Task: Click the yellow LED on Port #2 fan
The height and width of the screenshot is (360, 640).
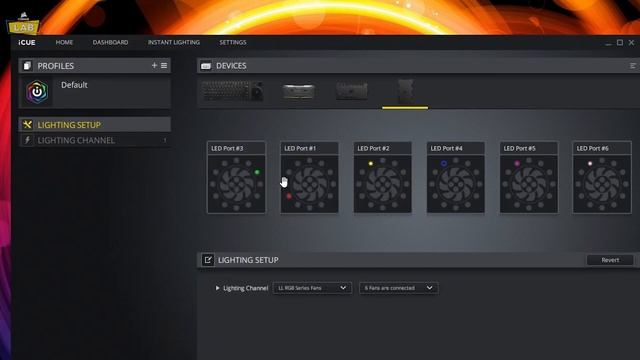Action: tap(371, 164)
